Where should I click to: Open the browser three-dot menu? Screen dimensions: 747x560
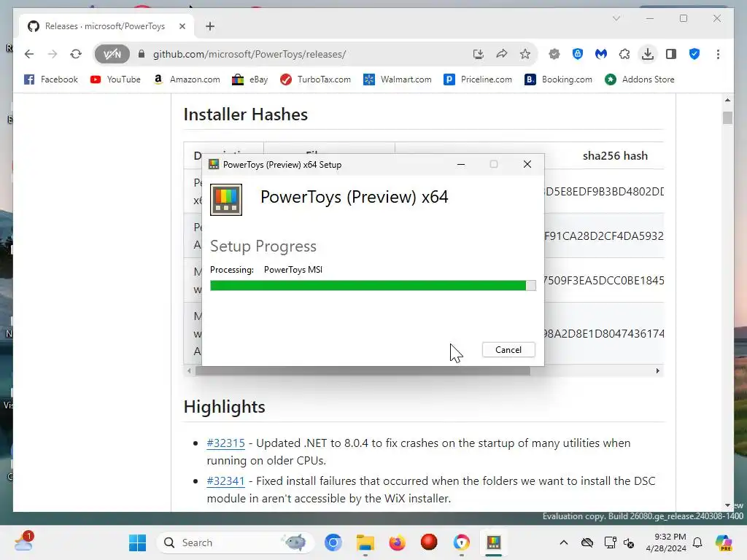pyautogui.click(x=718, y=54)
